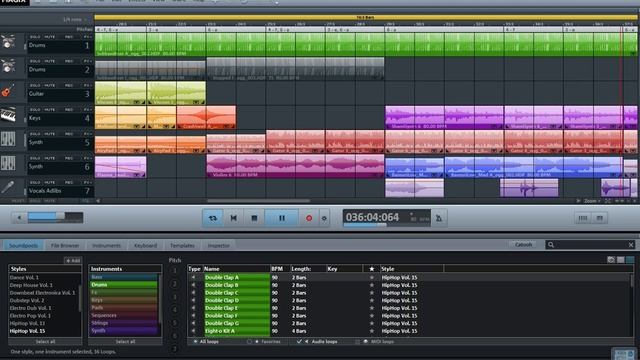Click the guitar icon of track 3

pos(8,91)
